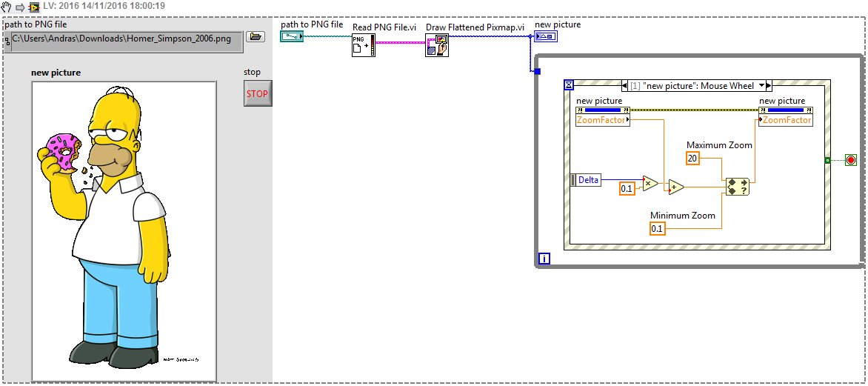The width and height of the screenshot is (868, 386).
Task: Click the run arrow icon in header
Action: (x=20, y=7)
